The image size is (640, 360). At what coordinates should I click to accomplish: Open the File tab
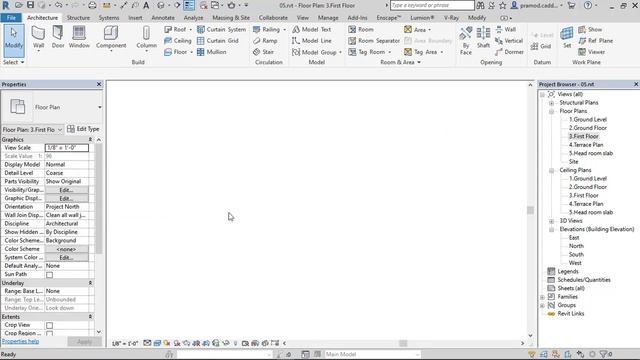pyautogui.click(x=11, y=18)
